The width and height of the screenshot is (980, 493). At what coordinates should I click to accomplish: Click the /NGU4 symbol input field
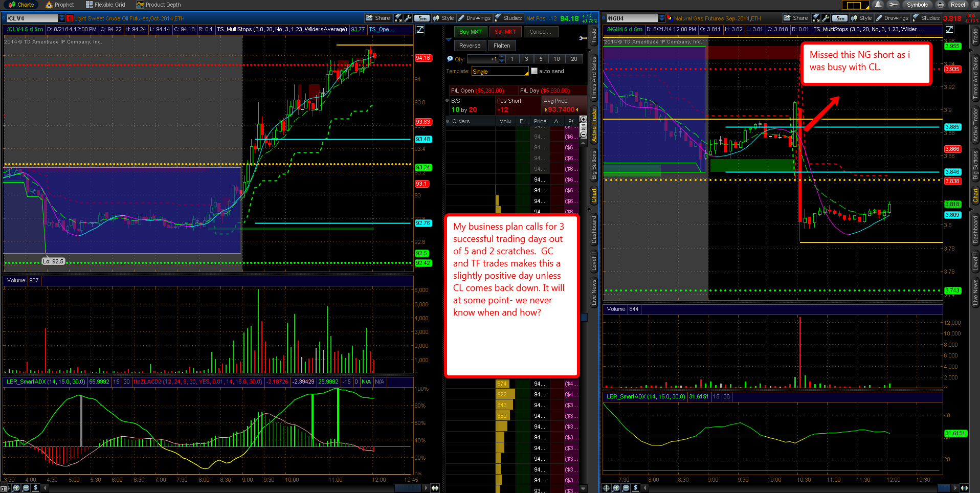[632, 18]
